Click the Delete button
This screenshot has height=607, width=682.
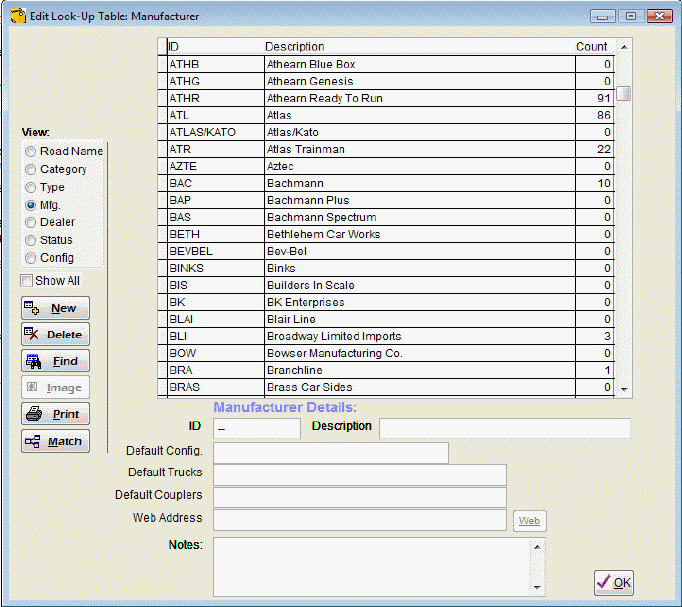[55, 334]
